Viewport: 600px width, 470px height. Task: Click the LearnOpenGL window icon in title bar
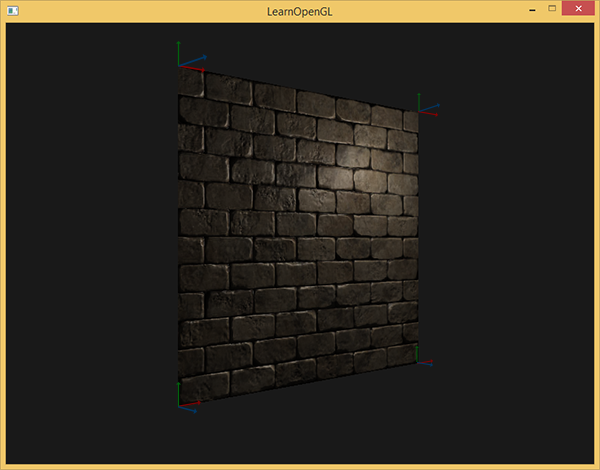(12, 10)
